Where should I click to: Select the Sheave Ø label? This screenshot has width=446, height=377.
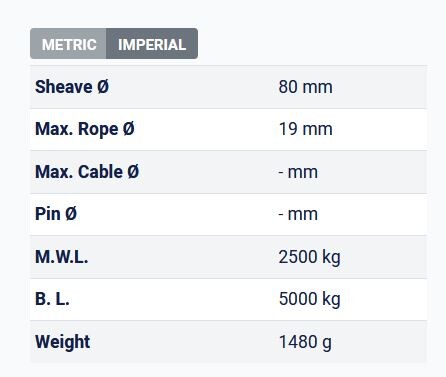[x=72, y=87]
